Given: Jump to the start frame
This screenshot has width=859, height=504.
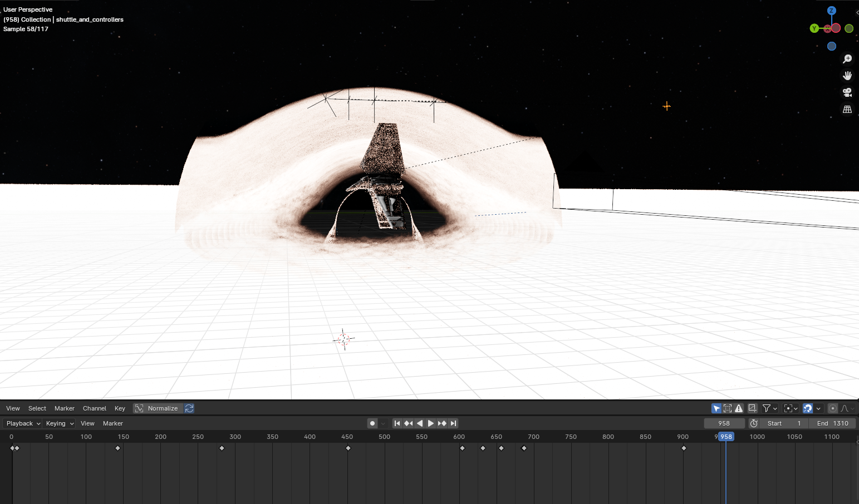Looking at the screenshot, I should coord(397,423).
